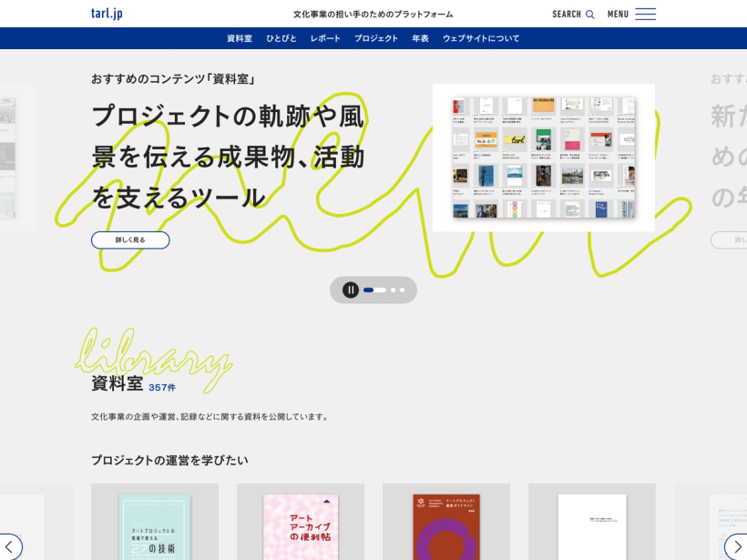Viewport: 747px width, 560px height.
Task: Click the SEARCH label
Action: [567, 15]
